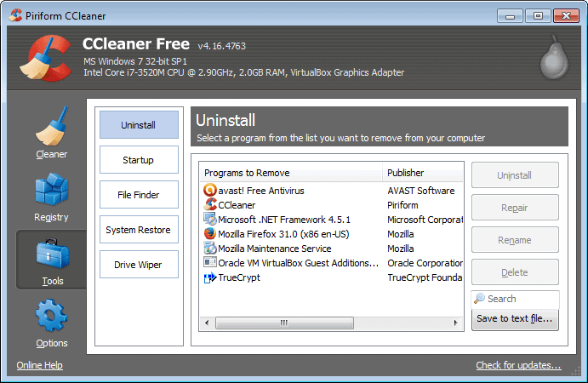Screen dimensions: 588x383
Task: Click the version text v4.16.4763
Action: (x=221, y=46)
